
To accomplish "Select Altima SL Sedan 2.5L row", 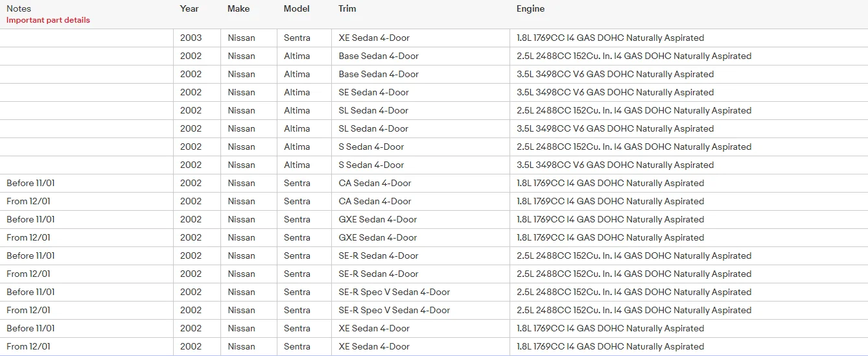I will pyautogui.click(x=434, y=110).
